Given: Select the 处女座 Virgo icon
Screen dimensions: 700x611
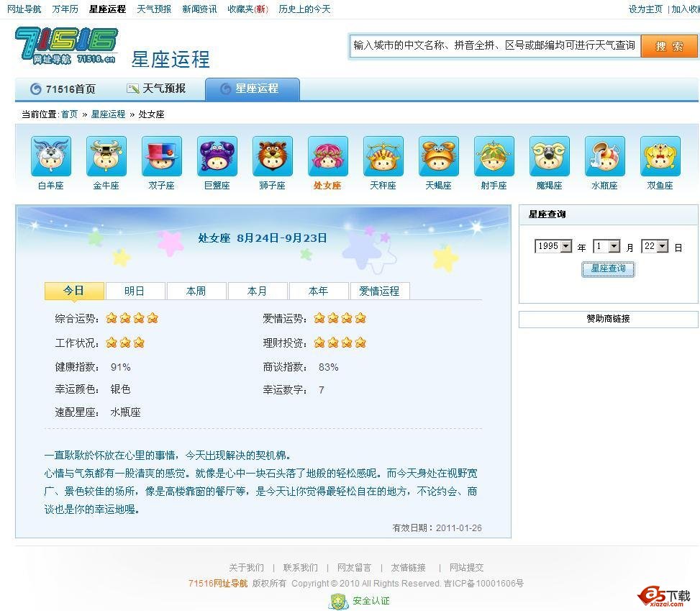Looking at the screenshot, I should 327,156.
